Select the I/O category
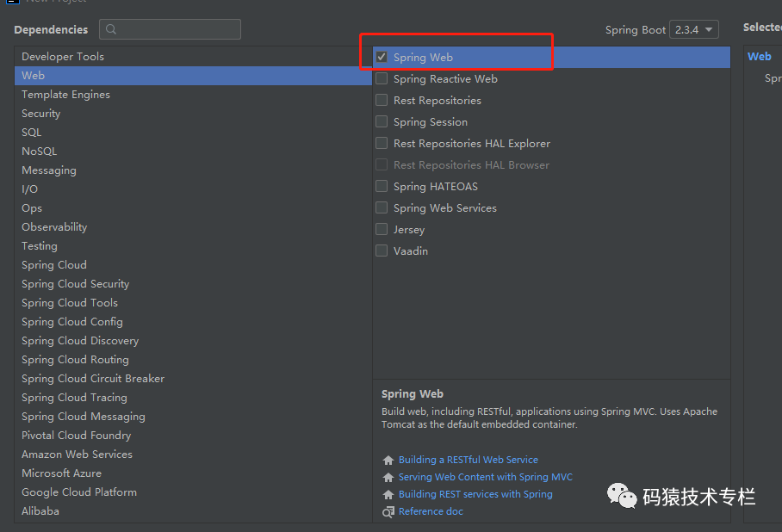Viewport: 782px width, 532px height. tap(193, 189)
